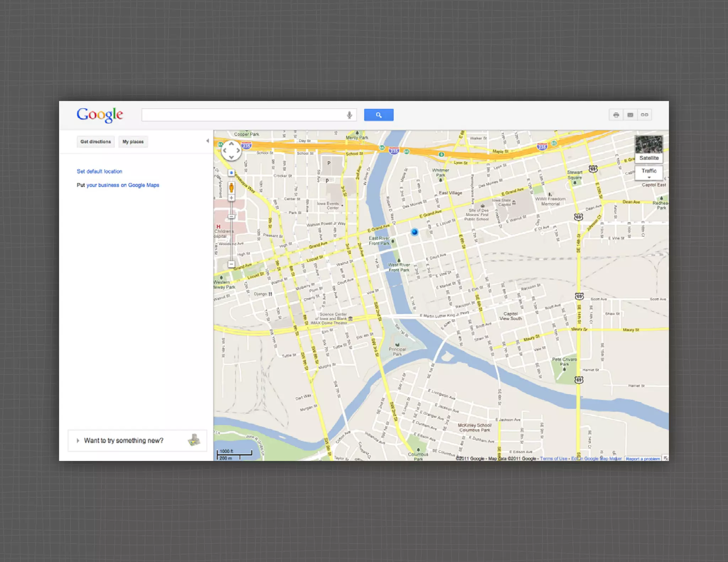Click the link chain icon

644,115
